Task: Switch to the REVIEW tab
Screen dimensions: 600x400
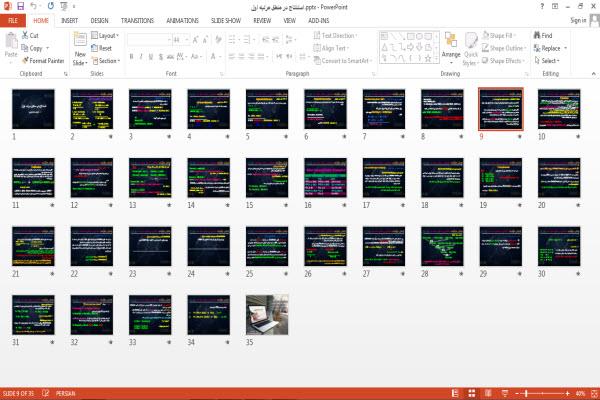Action: 262,20
